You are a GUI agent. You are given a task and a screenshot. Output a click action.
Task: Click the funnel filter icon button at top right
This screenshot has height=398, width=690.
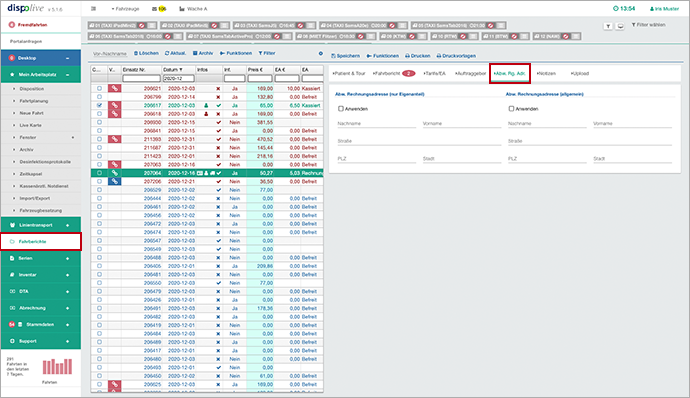click(608, 26)
